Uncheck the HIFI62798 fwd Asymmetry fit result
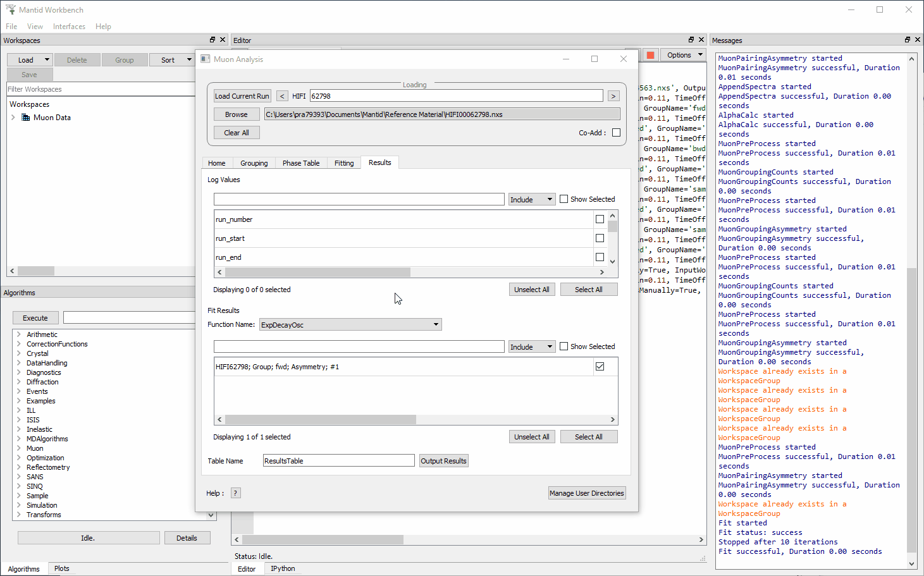The image size is (924, 576). click(x=600, y=365)
